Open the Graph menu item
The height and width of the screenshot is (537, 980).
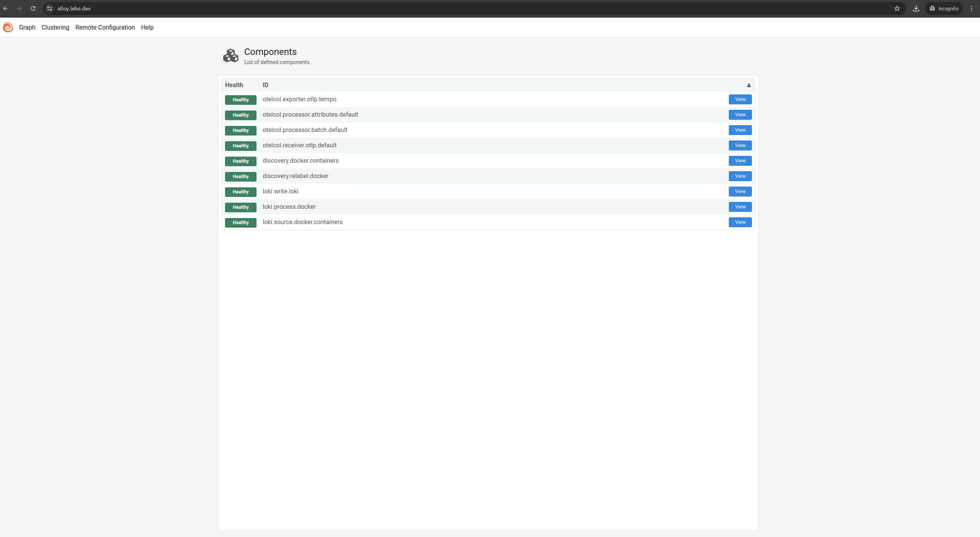tap(27, 27)
